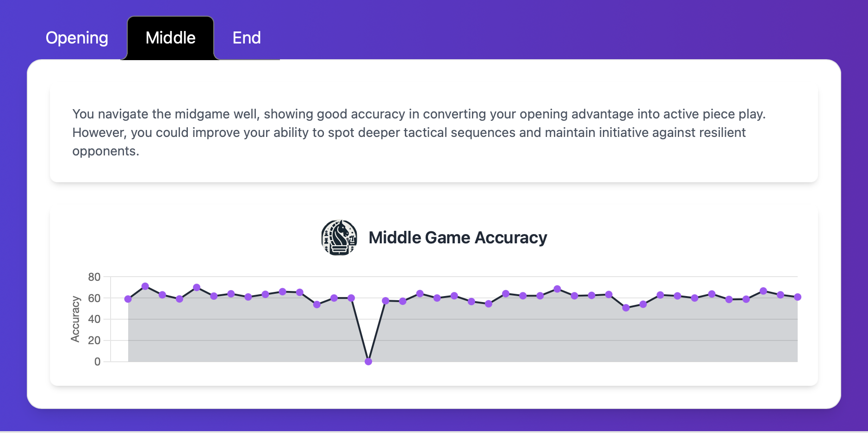Click the data point just before the dip

click(351, 298)
